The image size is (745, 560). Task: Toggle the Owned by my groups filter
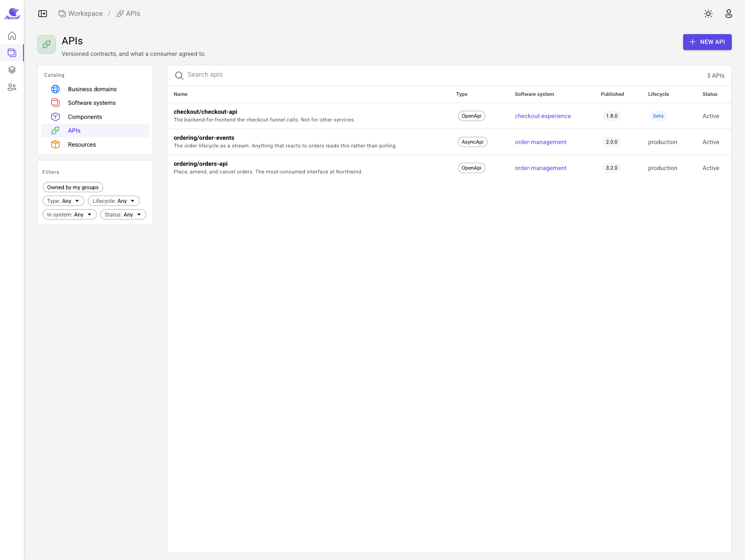point(73,187)
